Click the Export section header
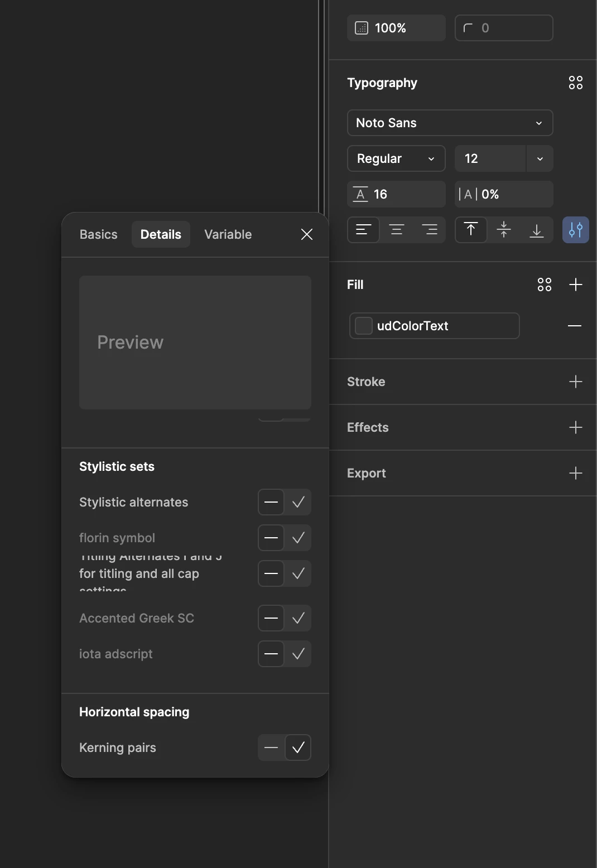The height and width of the screenshot is (868, 597). coord(367,473)
